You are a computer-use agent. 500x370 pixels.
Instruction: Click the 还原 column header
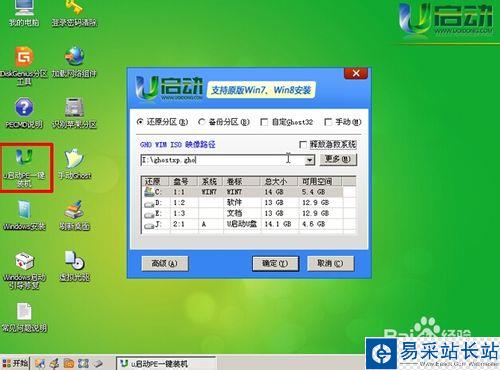tap(155, 182)
